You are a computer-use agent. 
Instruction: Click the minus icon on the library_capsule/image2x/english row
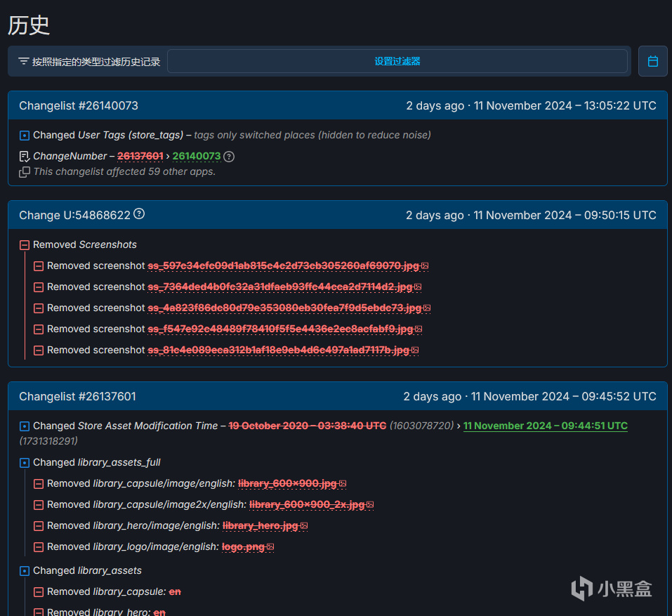pyautogui.click(x=39, y=505)
